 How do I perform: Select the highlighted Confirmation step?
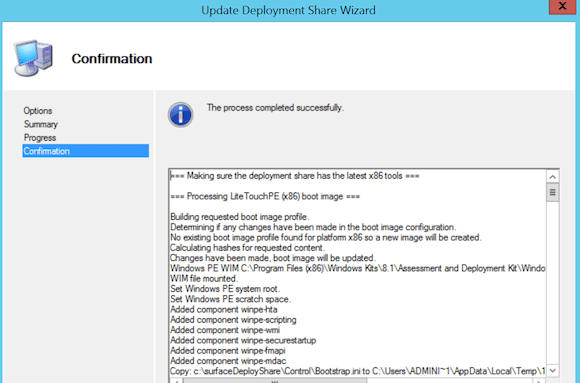(85, 151)
